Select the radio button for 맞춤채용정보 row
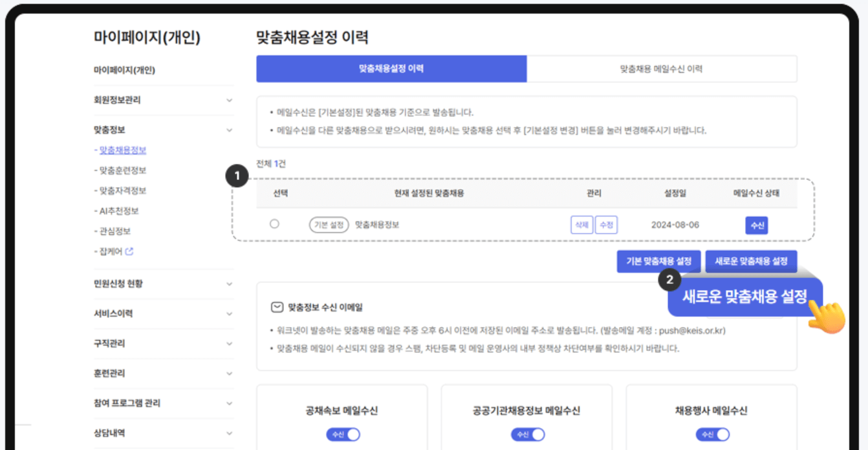Screen dimensions: 868x450 tap(274, 223)
